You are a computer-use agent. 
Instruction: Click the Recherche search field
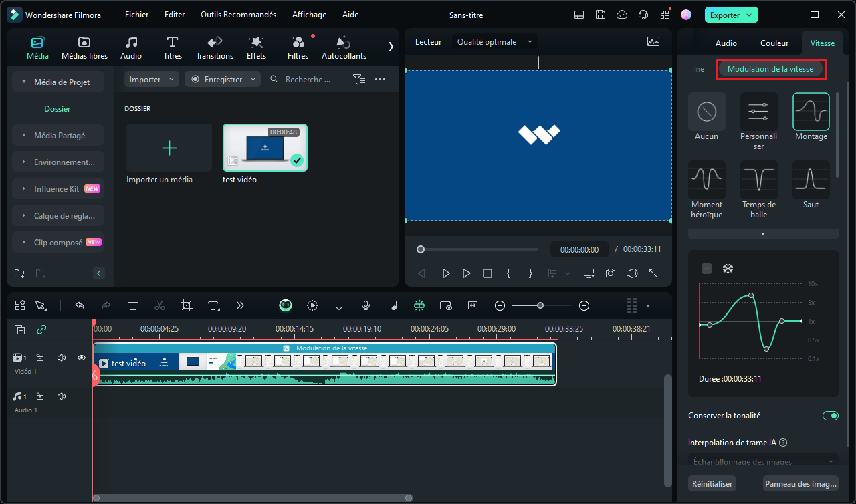pos(308,79)
